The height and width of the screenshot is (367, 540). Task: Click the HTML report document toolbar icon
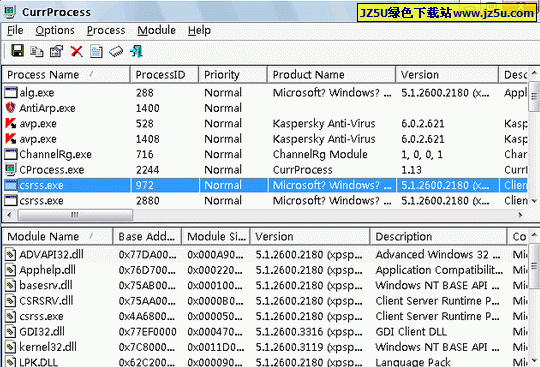tap(96, 51)
